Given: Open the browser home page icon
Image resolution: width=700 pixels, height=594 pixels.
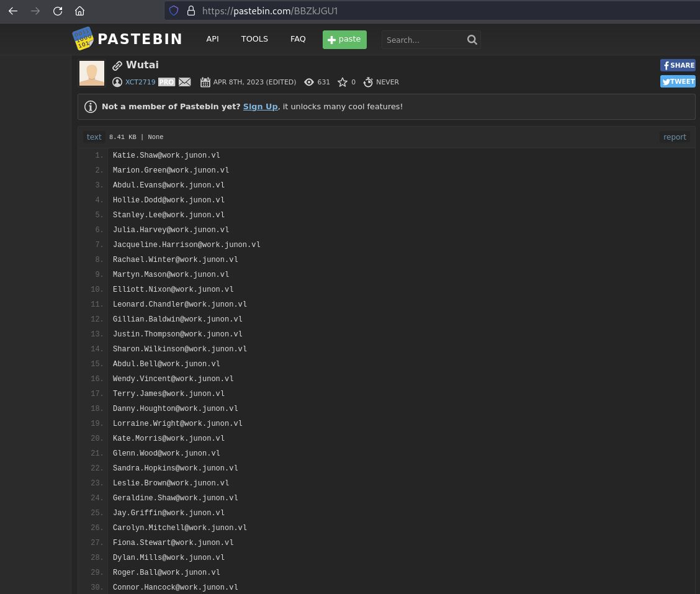Looking at the screenshot, I should click(x=79, y=11).
